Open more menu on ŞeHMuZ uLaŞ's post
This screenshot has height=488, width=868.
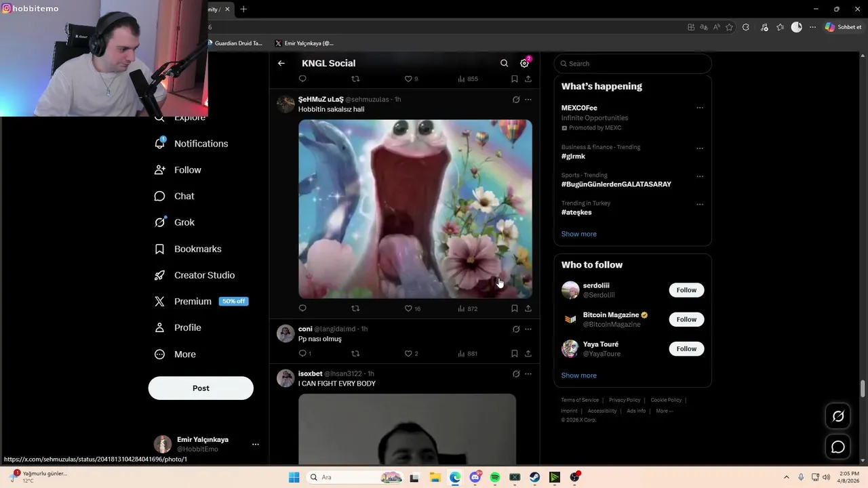(528, 100)
